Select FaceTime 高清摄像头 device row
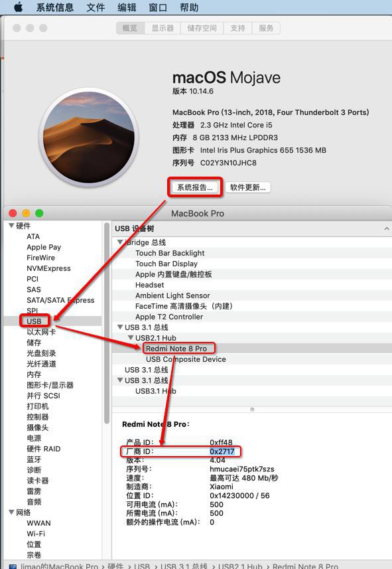This screenshot has width=392, height=569. 251,306
